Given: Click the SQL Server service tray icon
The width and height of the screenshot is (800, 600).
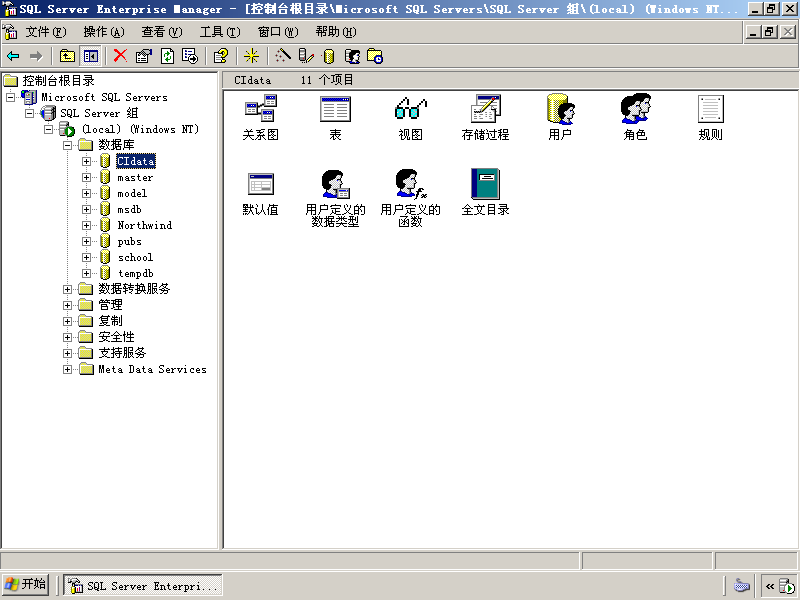Looking at the screenshot, I should pyautogui.click(x=788, y=586).
